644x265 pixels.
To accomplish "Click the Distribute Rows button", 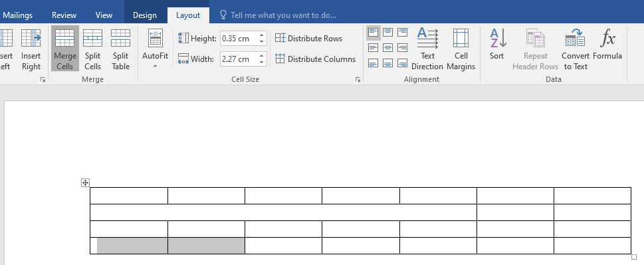I will pos(309,38).
